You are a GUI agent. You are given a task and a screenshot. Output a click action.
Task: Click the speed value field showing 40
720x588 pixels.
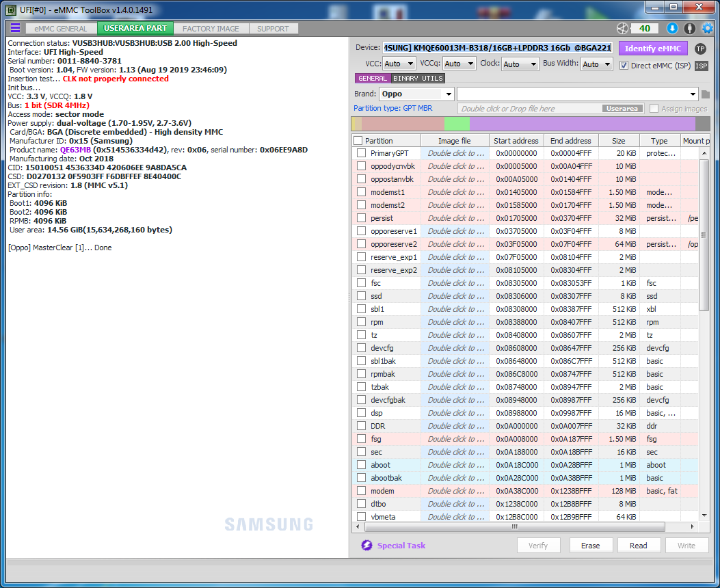[x=645, y=29]
